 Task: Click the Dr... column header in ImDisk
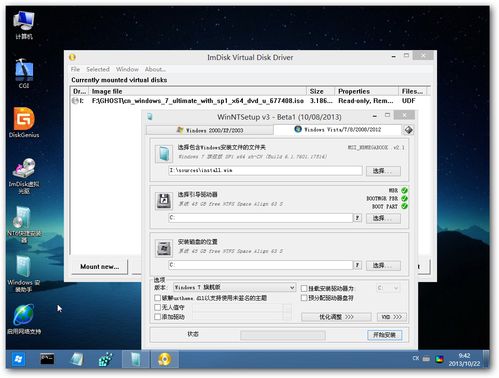[x=80, y=91]
